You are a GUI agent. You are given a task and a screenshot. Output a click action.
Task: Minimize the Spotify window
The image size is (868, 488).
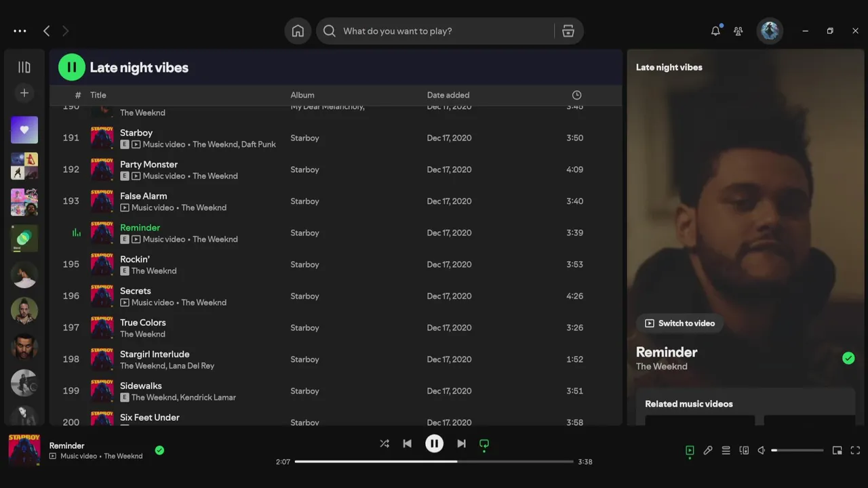805,31
